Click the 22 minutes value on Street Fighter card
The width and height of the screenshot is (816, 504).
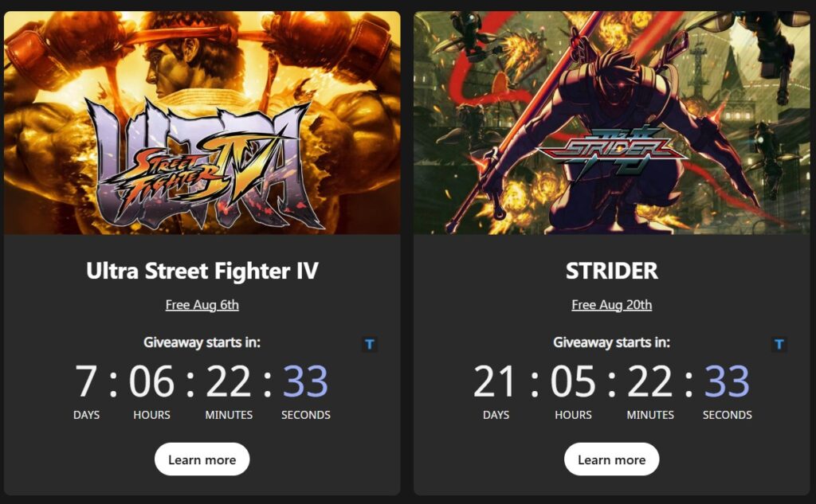pyautogui.click(x=229, y=381)
